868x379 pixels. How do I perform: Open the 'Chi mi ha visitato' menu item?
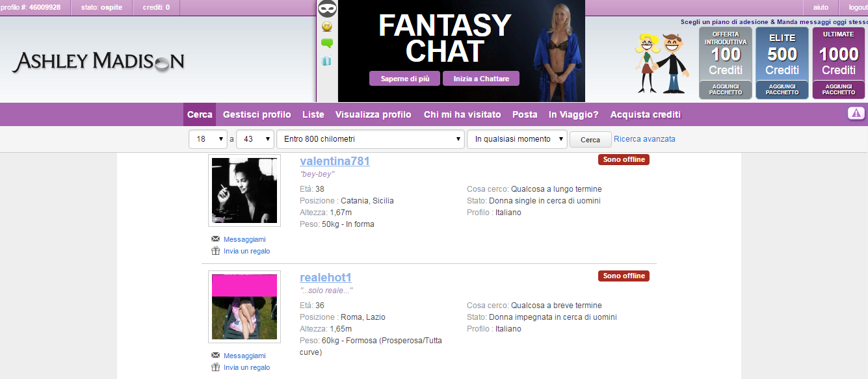coord(462,114)
